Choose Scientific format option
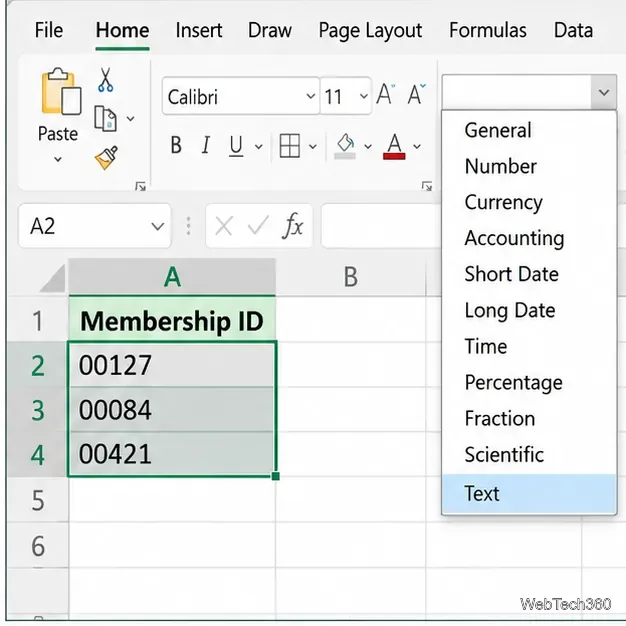 (529, 454)
